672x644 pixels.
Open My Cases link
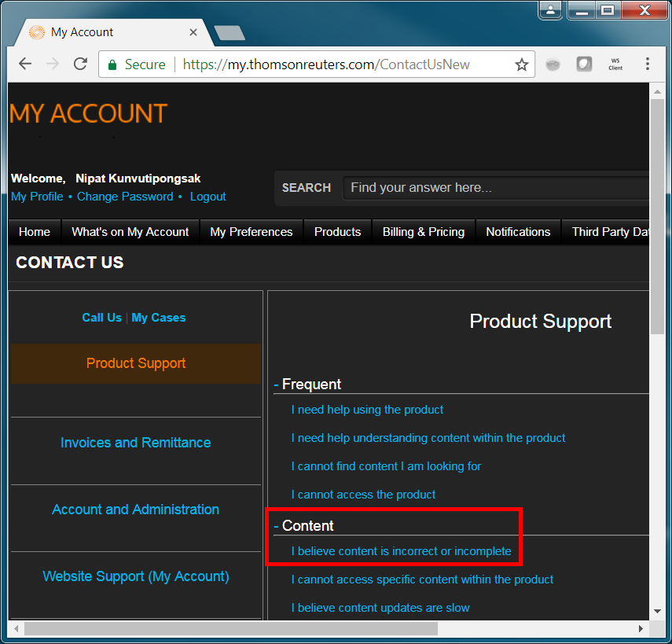pyautogui.click(x=159, y=318)
